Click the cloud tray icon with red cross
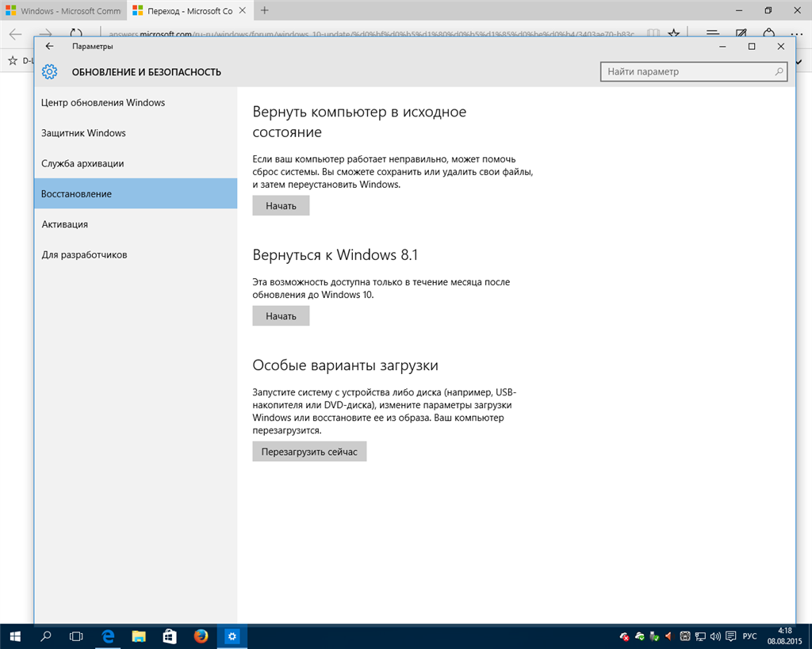Viewport: 812px width, 649px height. 625,636
